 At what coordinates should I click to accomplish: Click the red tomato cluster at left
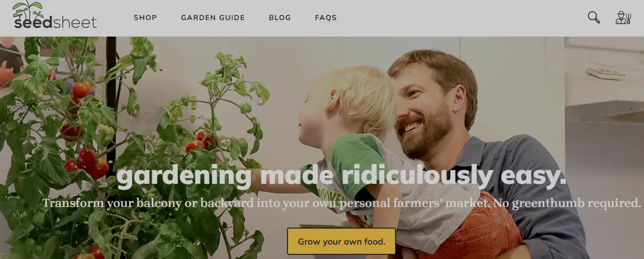click(x=86, y=164)
